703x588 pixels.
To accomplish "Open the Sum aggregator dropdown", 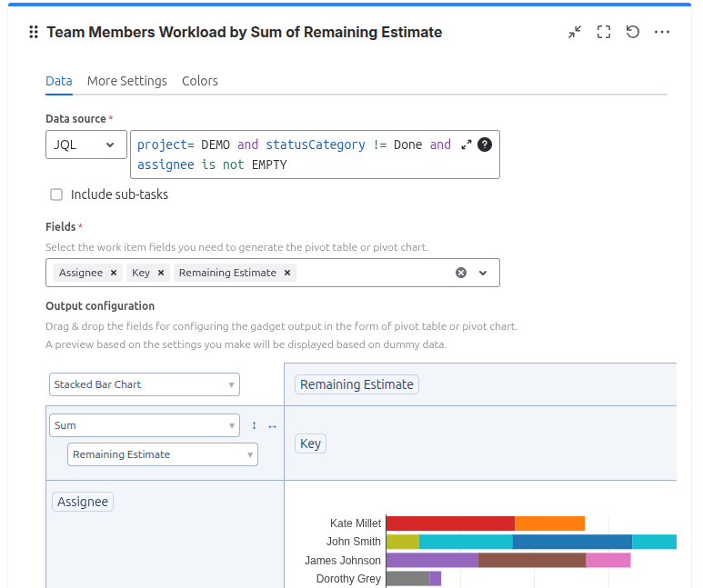I will point(145,425).
